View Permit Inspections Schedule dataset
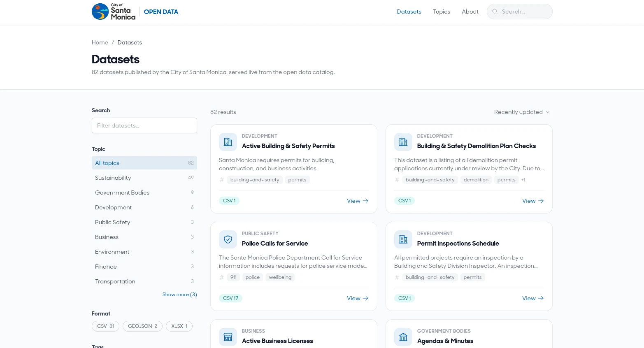Screen dimensions: 644x348 [x=533, y=298]
